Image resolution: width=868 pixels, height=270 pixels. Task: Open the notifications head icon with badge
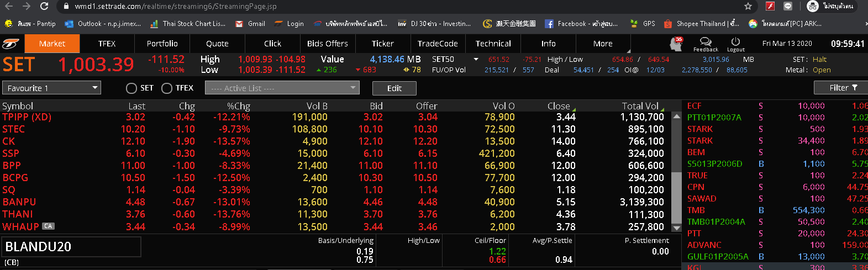tap(676, 43)
